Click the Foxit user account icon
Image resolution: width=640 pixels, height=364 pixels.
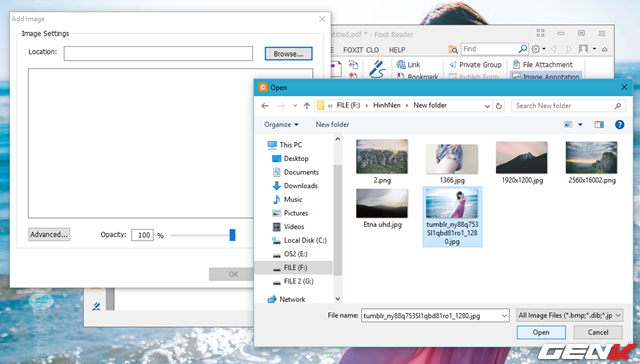tap(583, 49)
